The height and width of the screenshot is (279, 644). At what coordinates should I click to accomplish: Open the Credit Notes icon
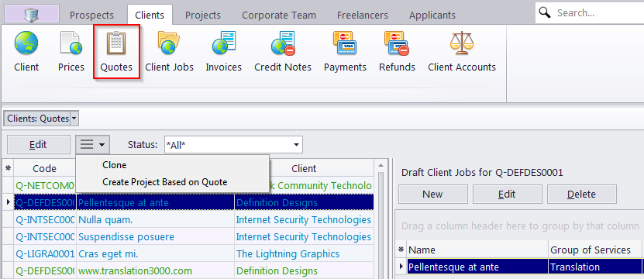click(283, 43)
